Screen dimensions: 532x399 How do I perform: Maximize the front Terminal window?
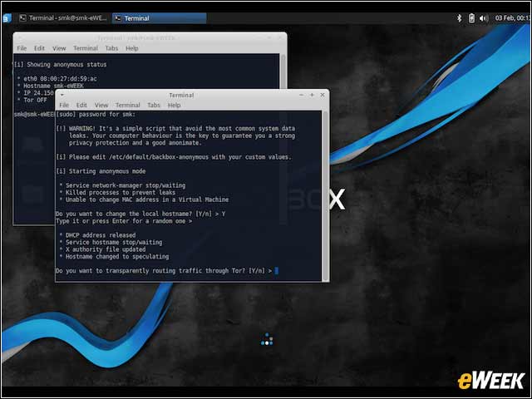click(x=312, y=95)
